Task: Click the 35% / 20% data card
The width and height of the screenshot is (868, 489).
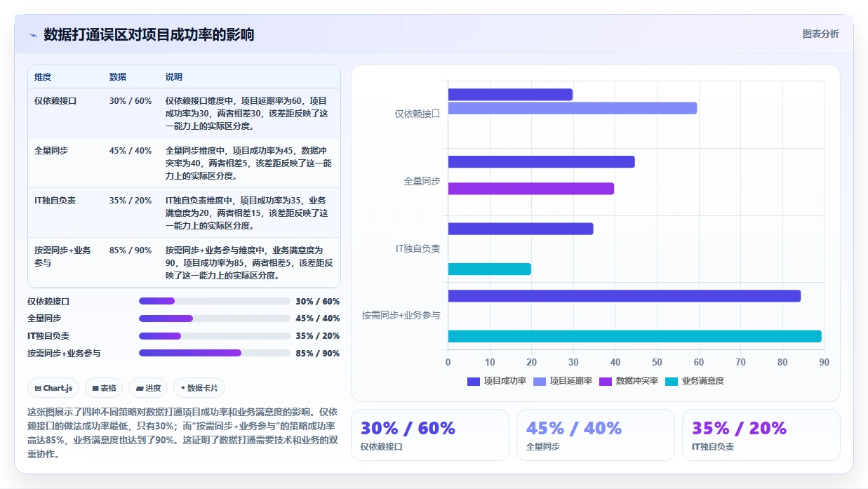Action: (761, 435)
